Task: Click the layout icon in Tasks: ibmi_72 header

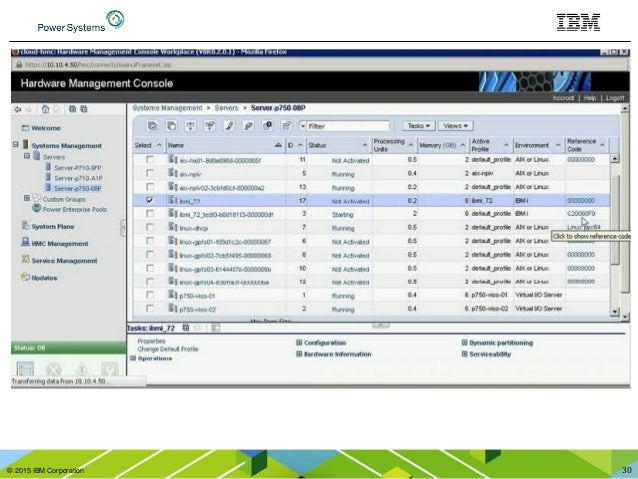Action: click(x=215, y=328)
